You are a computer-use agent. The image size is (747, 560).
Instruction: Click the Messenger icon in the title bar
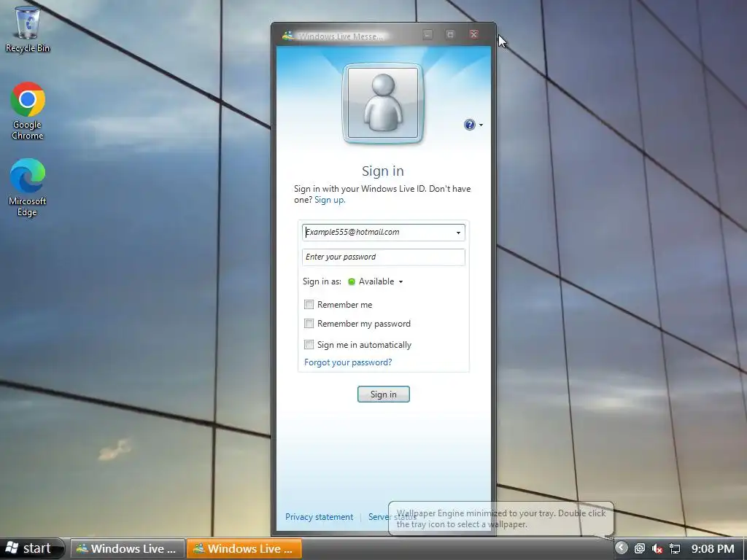point(287,36)
